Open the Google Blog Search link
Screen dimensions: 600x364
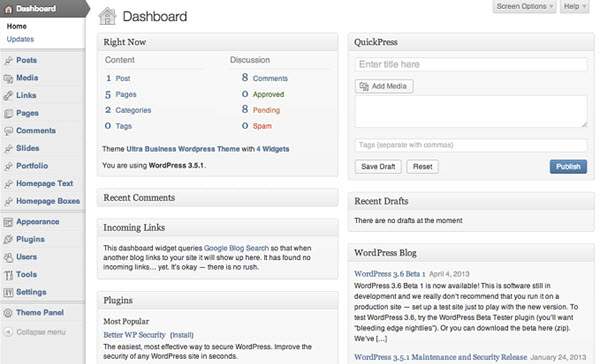coord(236,248)
